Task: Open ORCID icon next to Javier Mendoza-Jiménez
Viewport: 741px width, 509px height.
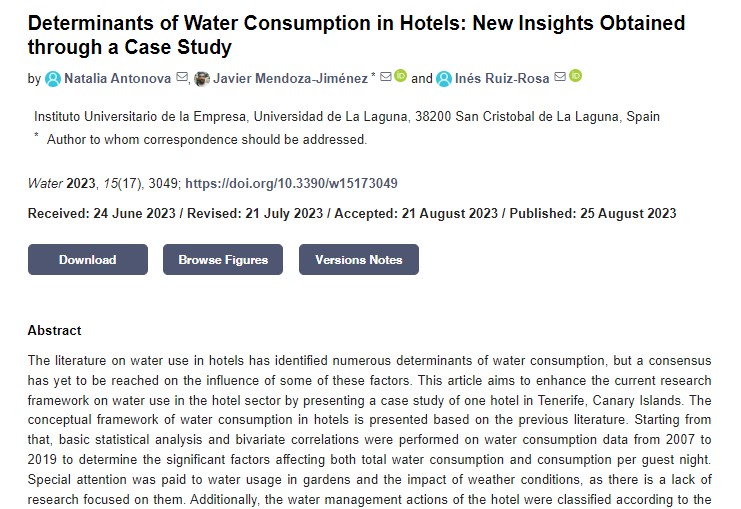Action: (400, 76)
